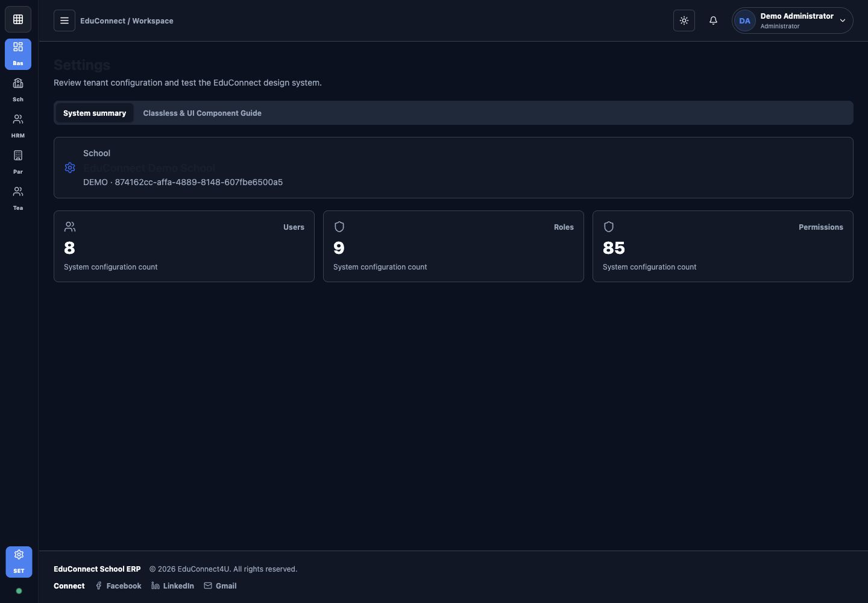Viewport: 868px width, 603px height.
Task: Click the copyright 2026 EduConnect4U text
Action: (x=223, y=569)
